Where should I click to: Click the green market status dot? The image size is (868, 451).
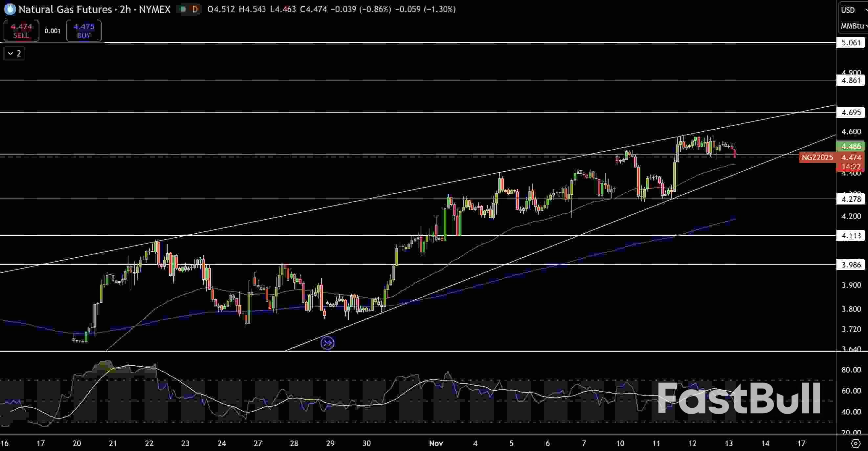pyautogui.click(x=183, y=9)
